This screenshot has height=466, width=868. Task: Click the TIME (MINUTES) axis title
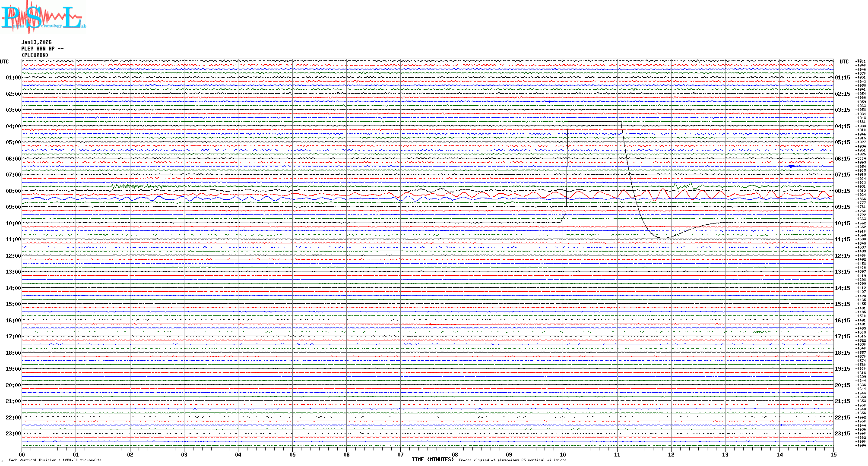pos(432,460)
